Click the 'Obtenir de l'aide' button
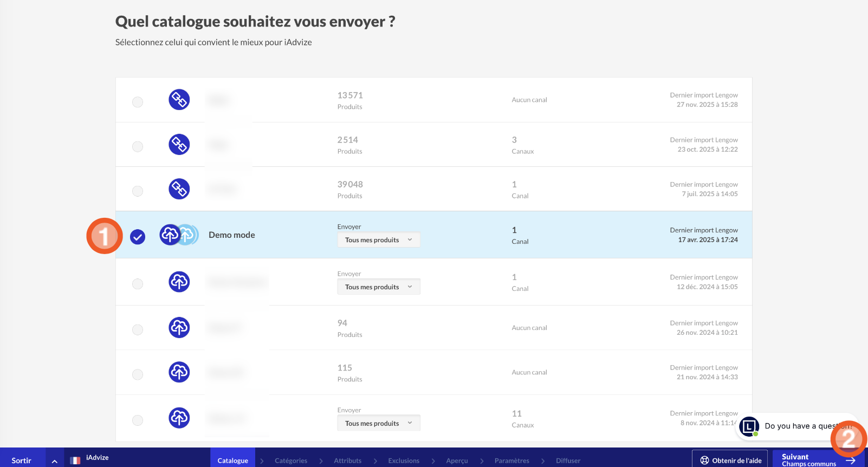 click(x=730, y=460)
